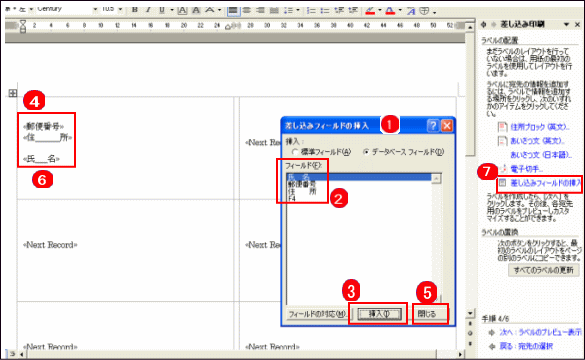Close the mail merge task pane

click(577, 24)
